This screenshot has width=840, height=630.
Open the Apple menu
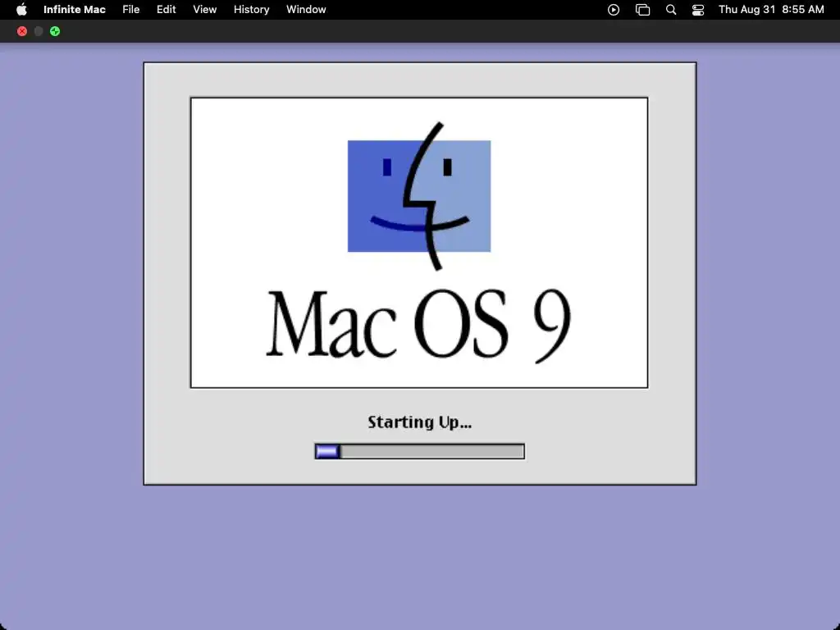pos(21,10)
